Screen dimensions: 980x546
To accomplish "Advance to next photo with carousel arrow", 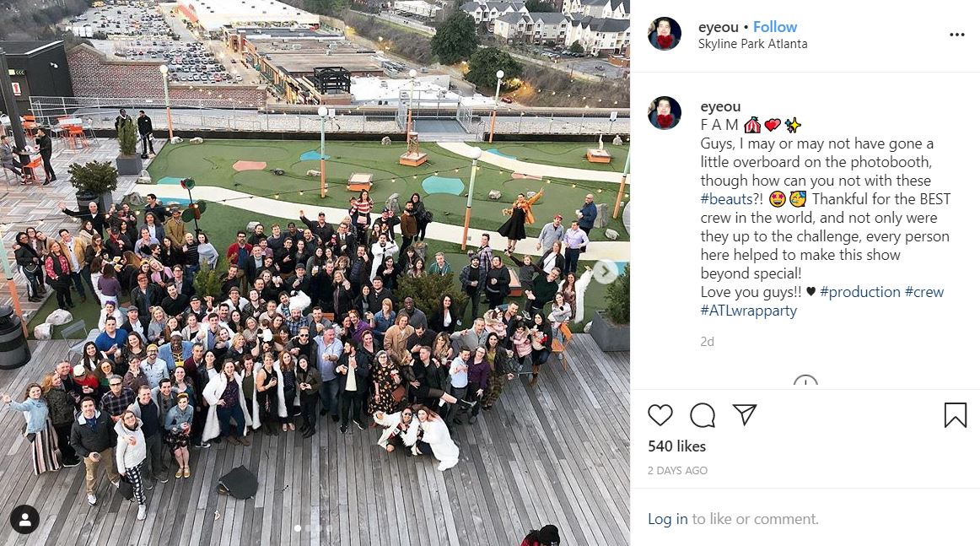I will point(605,272).
